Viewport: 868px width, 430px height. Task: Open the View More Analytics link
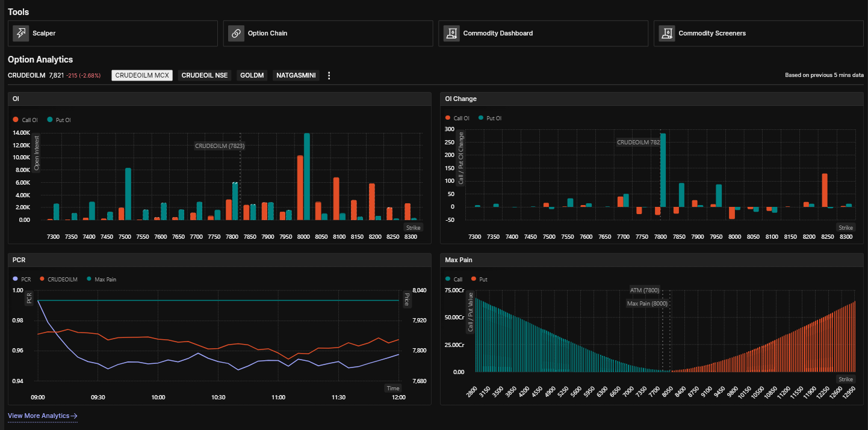coord(43,416)
